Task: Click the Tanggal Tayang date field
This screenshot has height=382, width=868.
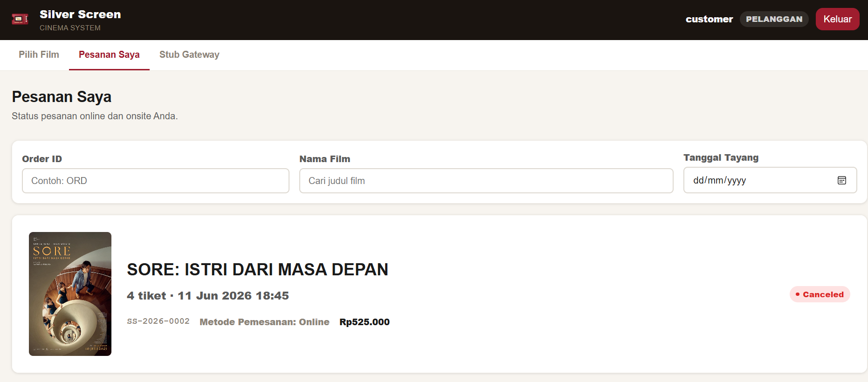Action: click(770, 180)
